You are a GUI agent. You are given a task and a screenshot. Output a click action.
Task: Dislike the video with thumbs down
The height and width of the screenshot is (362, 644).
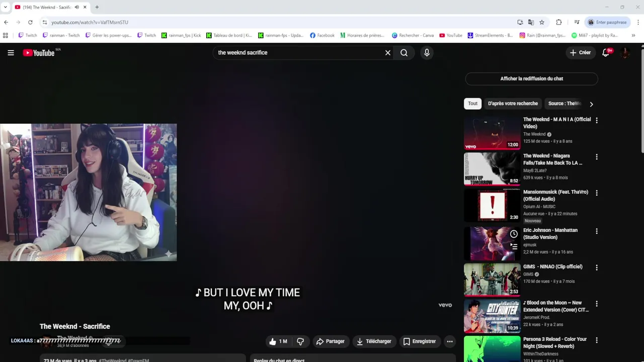pyautogui.click(x=300, y=341)
